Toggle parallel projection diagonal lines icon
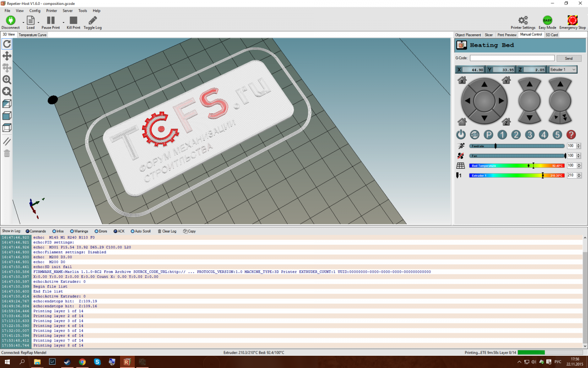Image resolution: width=588 pixels, height=368 pixels. pos(7,141)
